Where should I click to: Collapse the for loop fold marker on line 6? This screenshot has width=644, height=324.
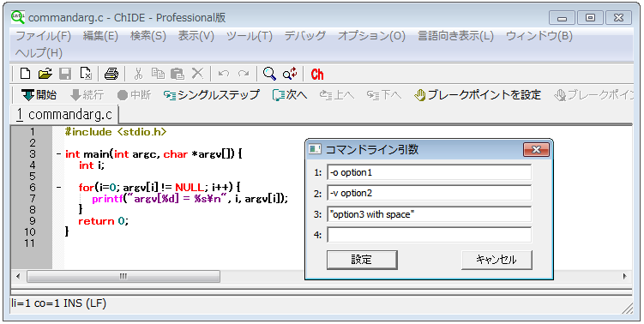[x=58, y=188]
